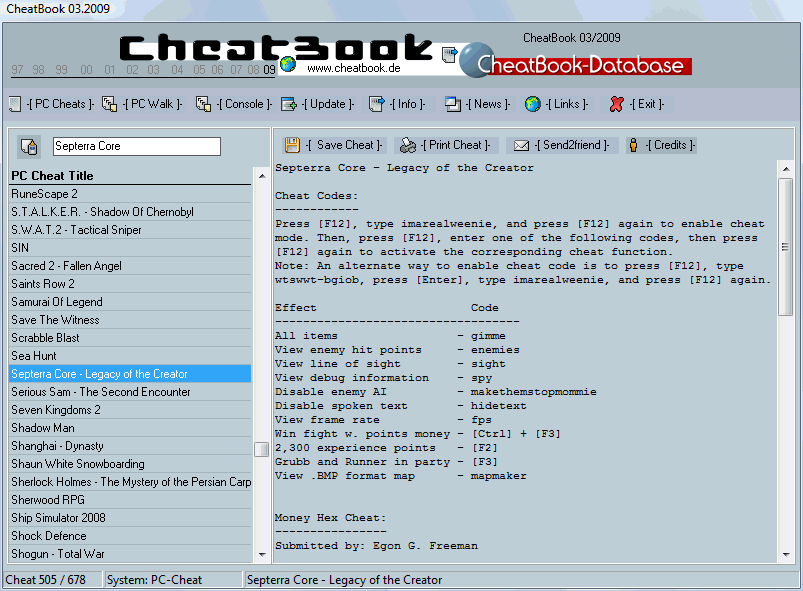Select the [ Exit ] label
The width and height of the screenshot is (803, 591).
647,104
